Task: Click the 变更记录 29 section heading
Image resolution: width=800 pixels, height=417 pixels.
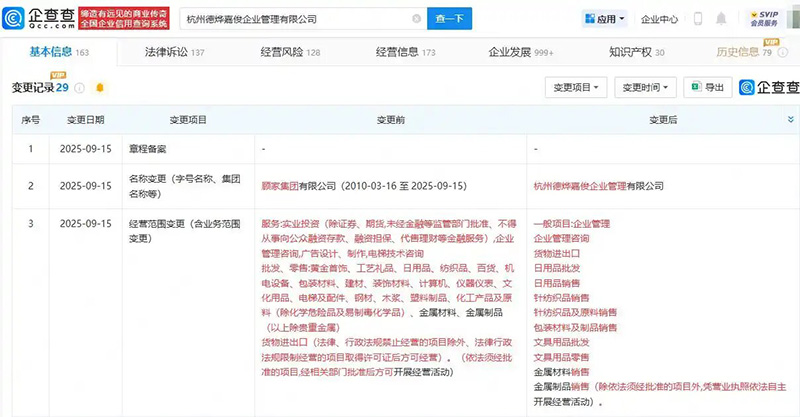Action: pos(40,88)
